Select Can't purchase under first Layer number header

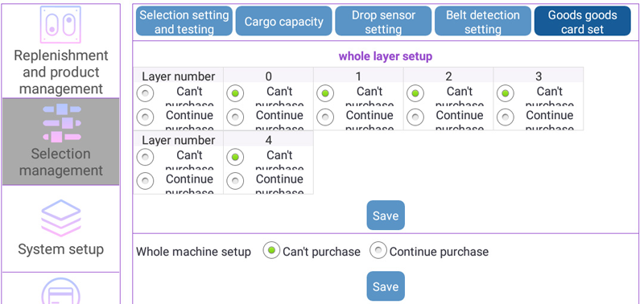tap(145, 93)
